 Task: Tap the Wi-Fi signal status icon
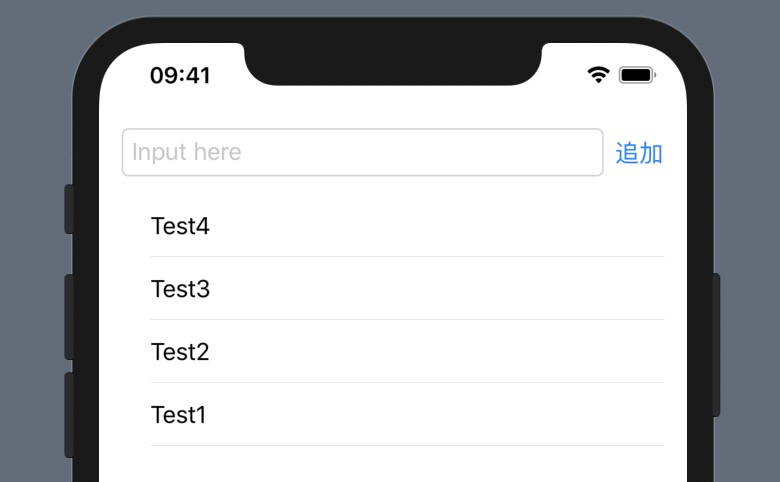point(598,75)
